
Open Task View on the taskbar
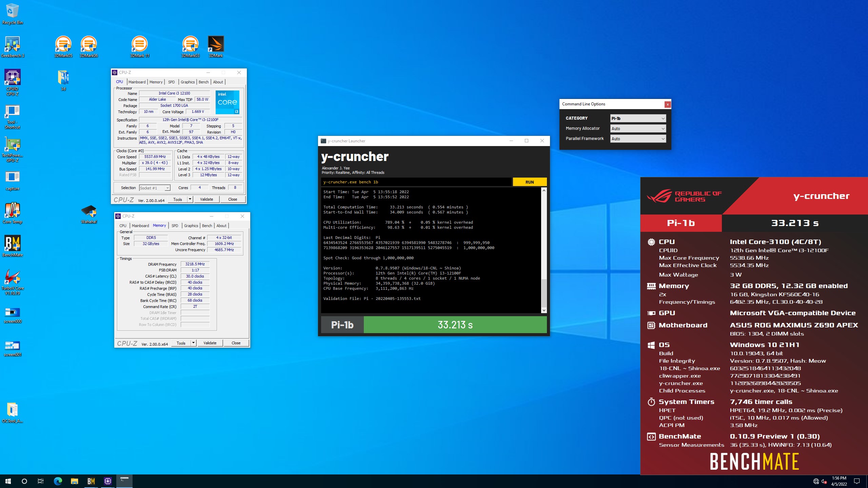(x=41, y=481)
